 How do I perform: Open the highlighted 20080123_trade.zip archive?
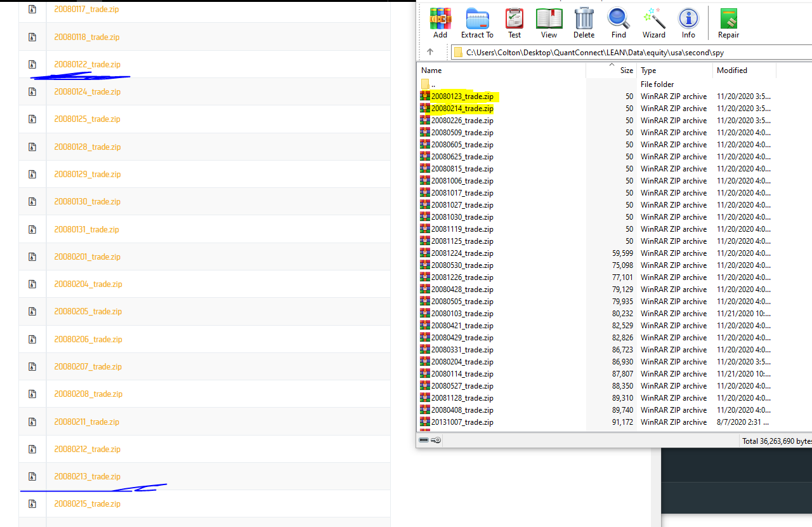click(461, 96)
